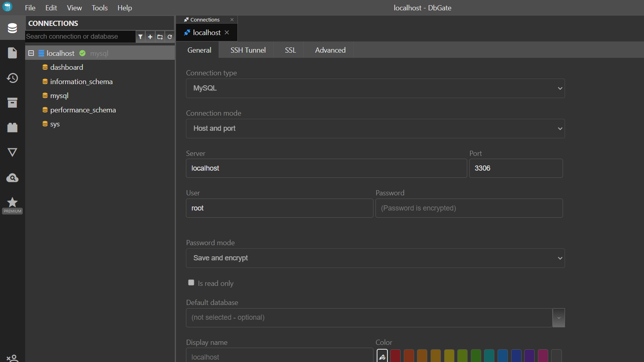Image resolution: width=644 pixels, height=362 pixels.
Task: Select the performance_schema database
Action: point(83,110)
